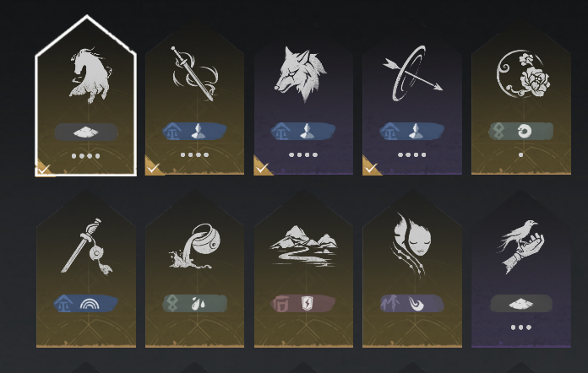
Task: Select the sword with swirling wind card
Action: (x=194, y=97)
